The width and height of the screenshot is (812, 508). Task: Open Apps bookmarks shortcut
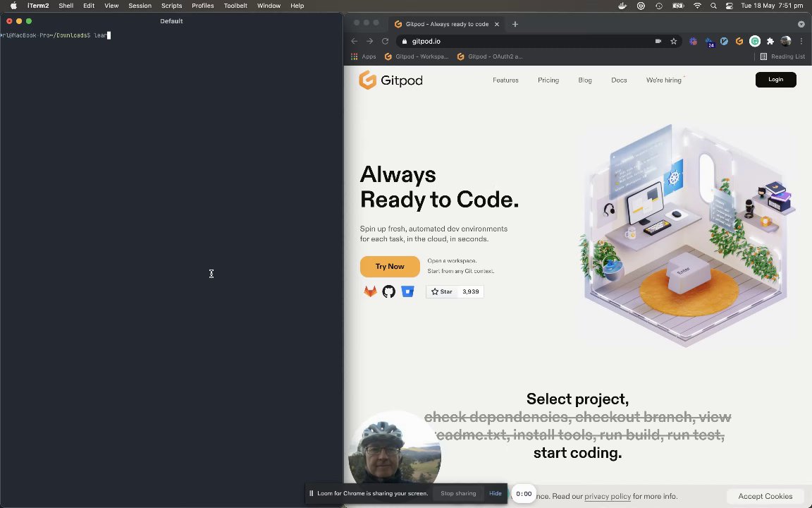tap(364, 56)
